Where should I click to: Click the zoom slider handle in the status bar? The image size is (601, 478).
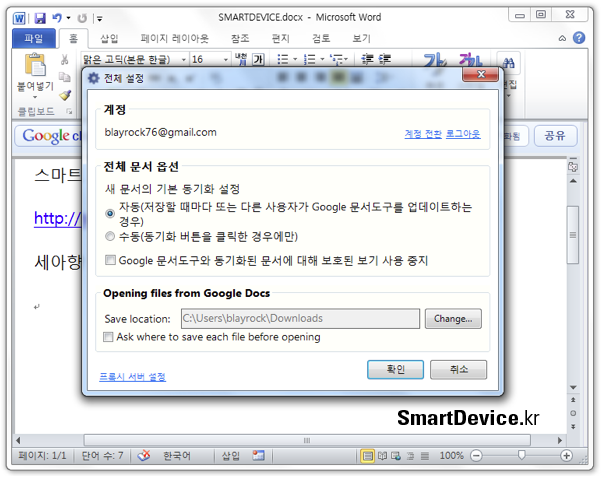(521, 455)
